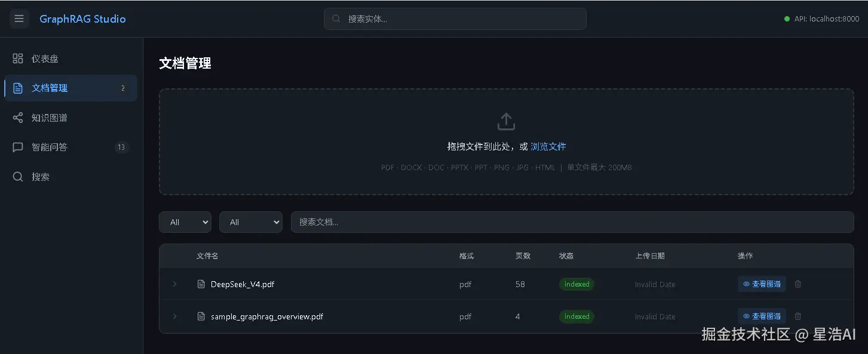Click the 搜索实体 search field at top

tap(455, 19)
